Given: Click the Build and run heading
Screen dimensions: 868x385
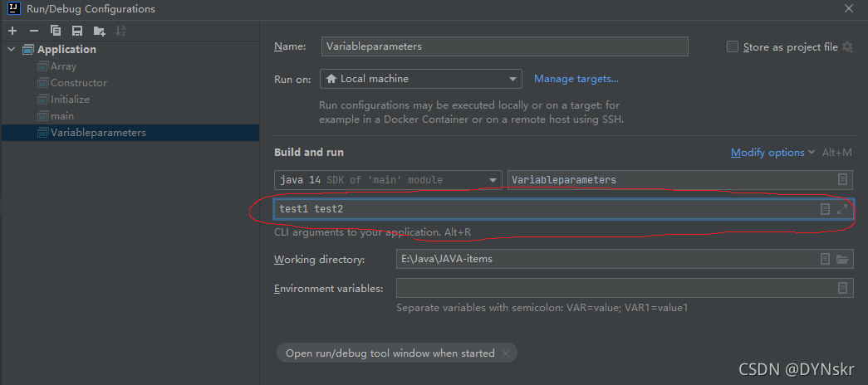Looking at the screenshot, I should click(x=309, y=152).
